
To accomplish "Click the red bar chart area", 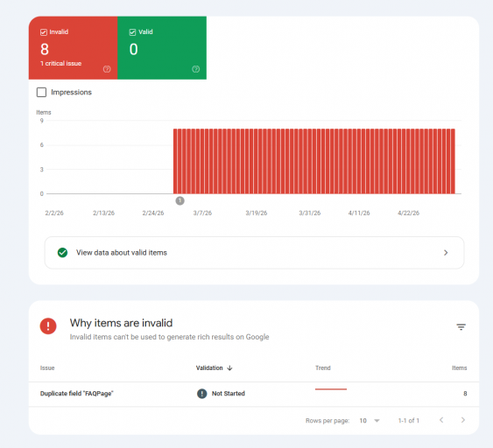I will [314, 161].
